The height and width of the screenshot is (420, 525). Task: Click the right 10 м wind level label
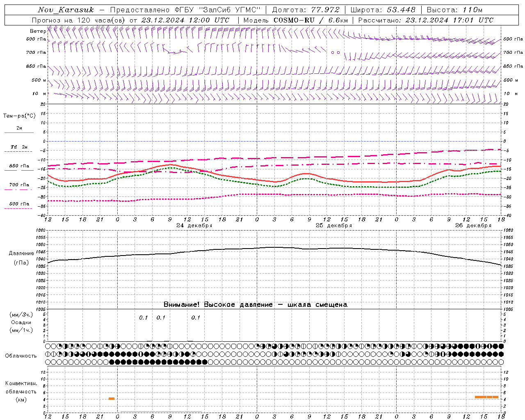click(x=510, y=94)
